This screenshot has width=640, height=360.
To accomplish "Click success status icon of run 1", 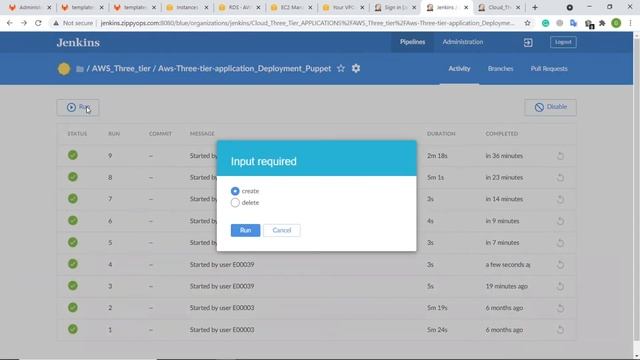I will [x=73, y=329].
